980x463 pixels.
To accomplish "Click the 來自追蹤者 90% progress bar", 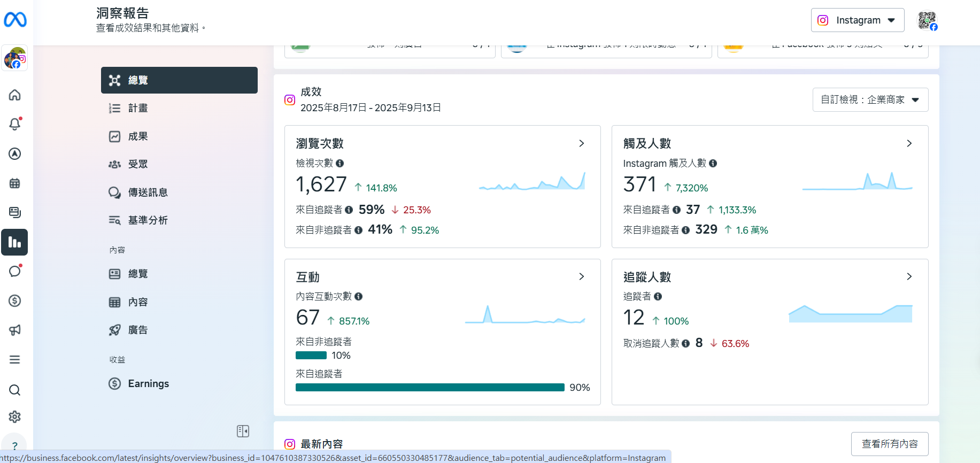I will tap(430, 388).
